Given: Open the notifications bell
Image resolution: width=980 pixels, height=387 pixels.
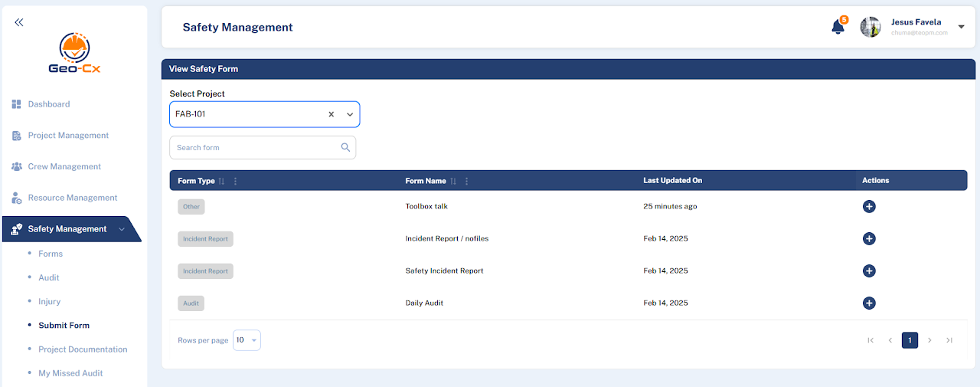Looking at the screenshot, I should 838,27.
